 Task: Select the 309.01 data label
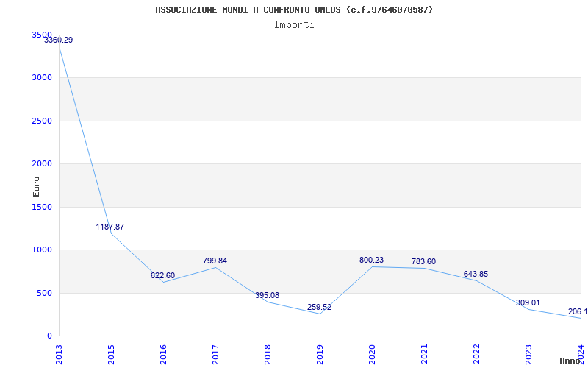tap(528, 302)
